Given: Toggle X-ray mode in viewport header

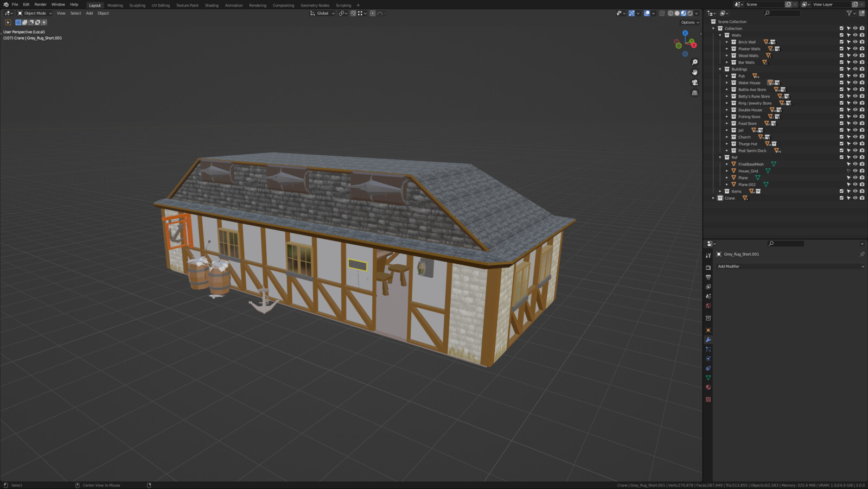Looking at the screenshot, I should click(x=662, y=13).
